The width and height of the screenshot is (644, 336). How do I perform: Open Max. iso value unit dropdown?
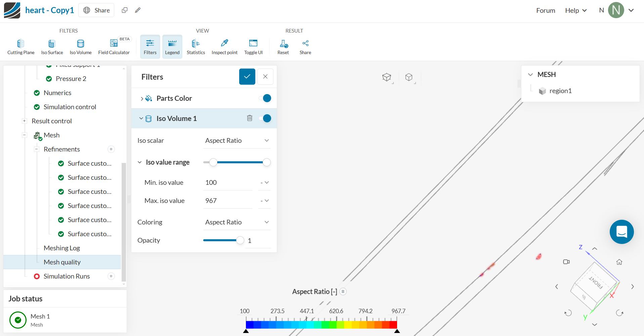click(265, 201)
